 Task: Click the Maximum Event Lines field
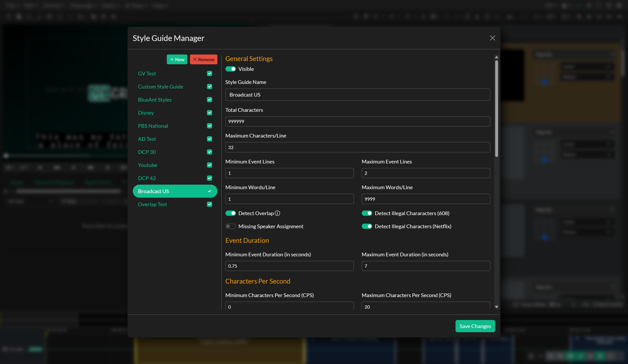click(x=425, y=173)
